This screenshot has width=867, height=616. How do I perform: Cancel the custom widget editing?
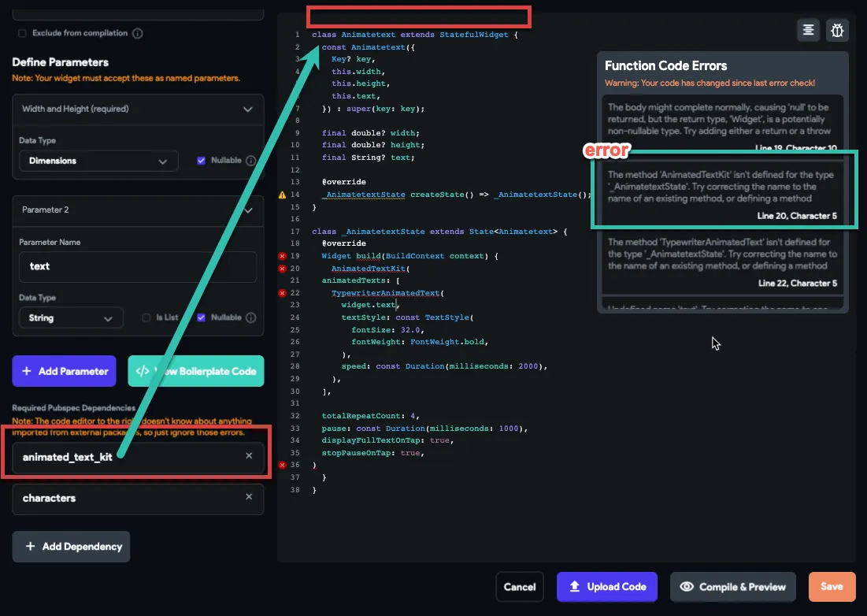point(520,587)
